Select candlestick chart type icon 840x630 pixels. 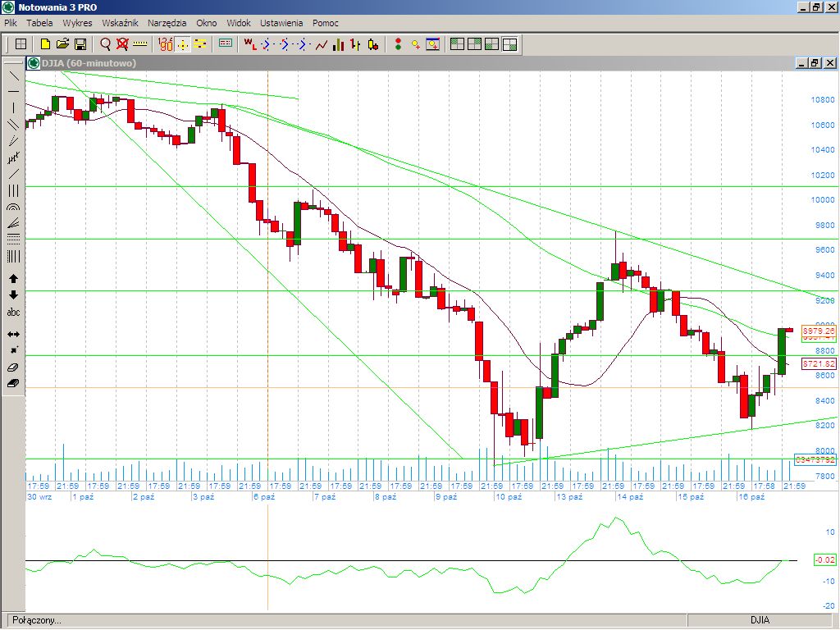[x=373, y=44]
